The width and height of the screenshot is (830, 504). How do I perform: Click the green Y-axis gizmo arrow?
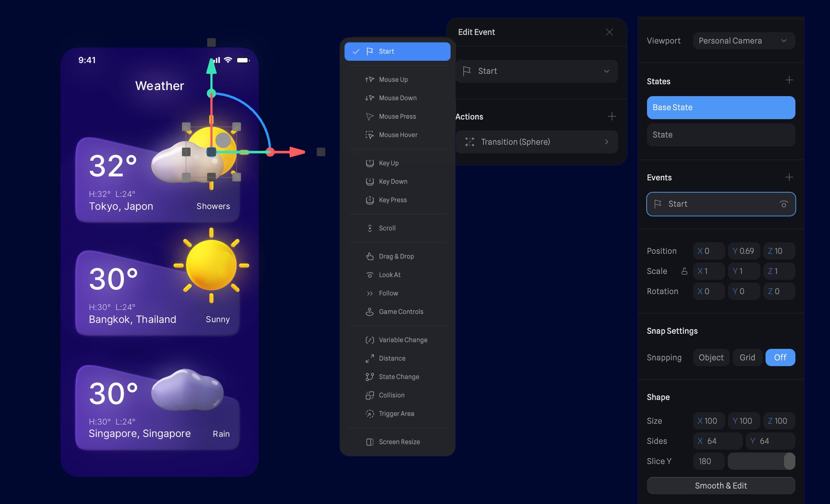[x=211, y=67]
